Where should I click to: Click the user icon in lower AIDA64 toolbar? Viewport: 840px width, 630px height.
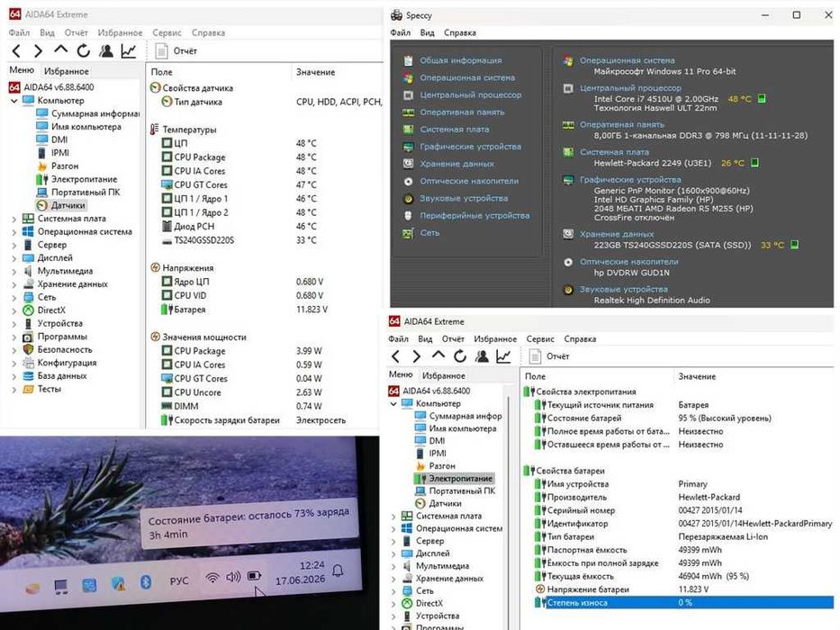pos(482,356)
